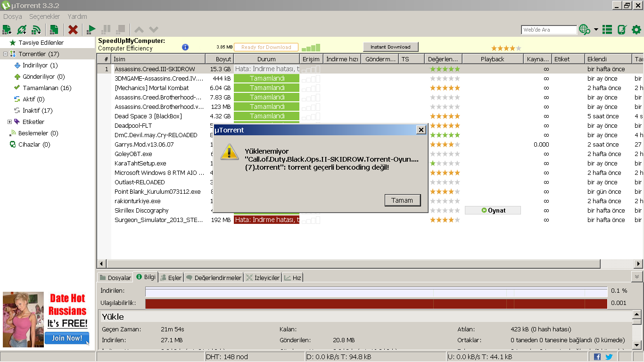Click the Facebook icon in status bar
The image size is (644, 362).
click(x=597, y=357)
